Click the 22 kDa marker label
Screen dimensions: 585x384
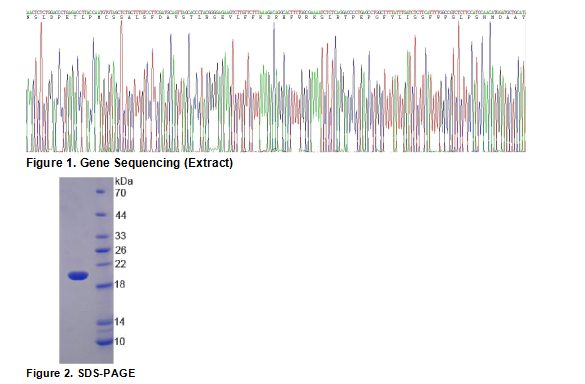pos(121,264)
